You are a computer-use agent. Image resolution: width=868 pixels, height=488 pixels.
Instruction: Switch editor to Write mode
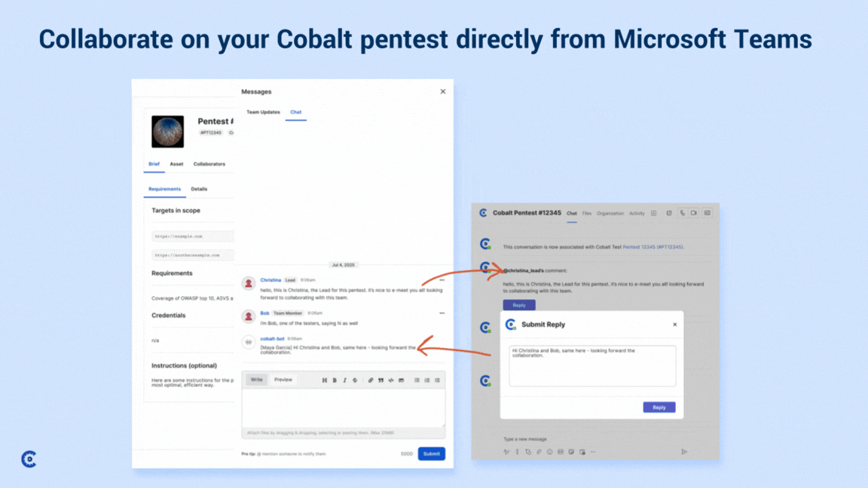256,380
